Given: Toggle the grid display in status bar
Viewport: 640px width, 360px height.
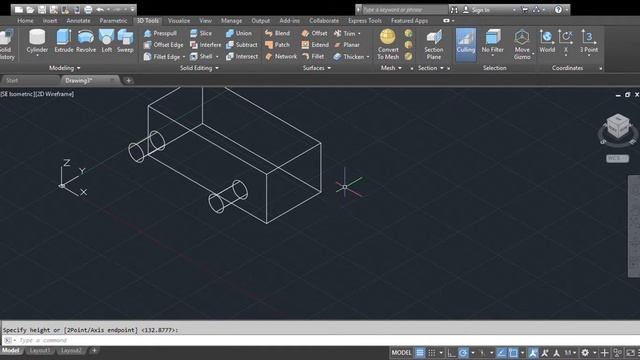Looking at the screenshot, I should [420, 353].
